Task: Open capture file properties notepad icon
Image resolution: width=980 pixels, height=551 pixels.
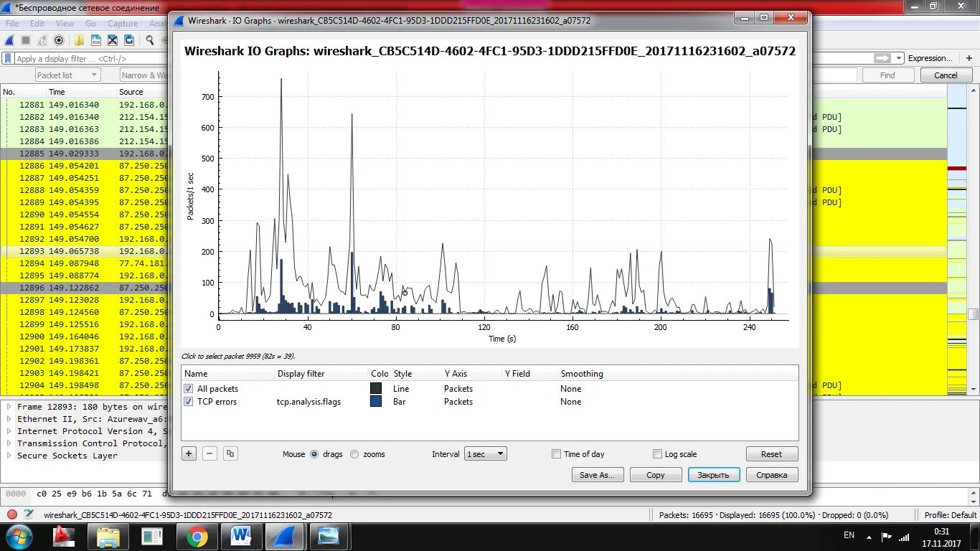Action: (x=29, y=514)
